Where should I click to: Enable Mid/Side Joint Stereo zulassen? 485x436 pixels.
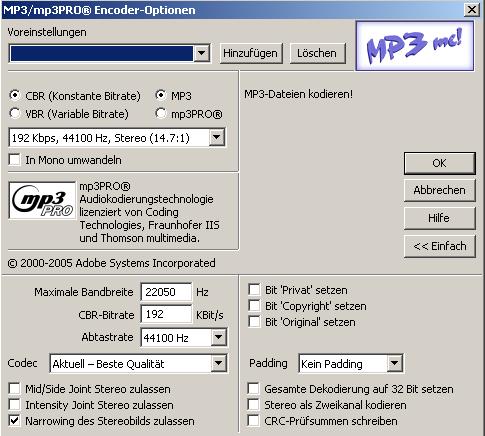click(x=15, y=388)
